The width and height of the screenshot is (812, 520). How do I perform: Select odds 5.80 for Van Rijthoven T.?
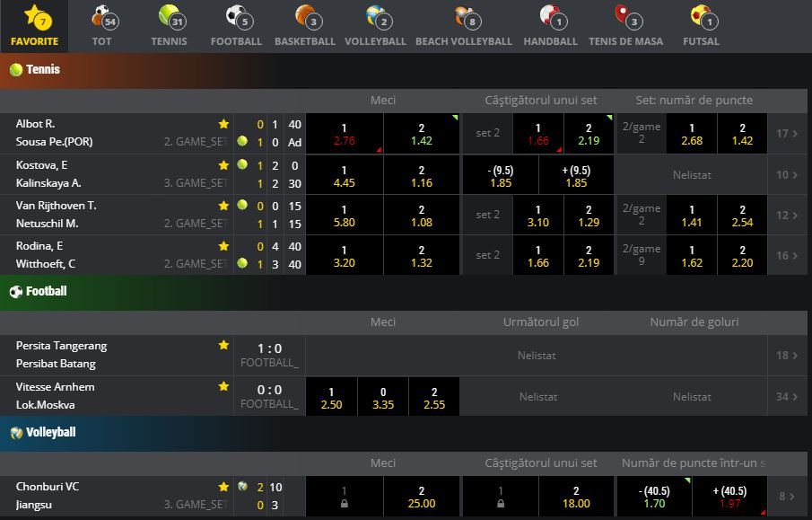[344, 215]
